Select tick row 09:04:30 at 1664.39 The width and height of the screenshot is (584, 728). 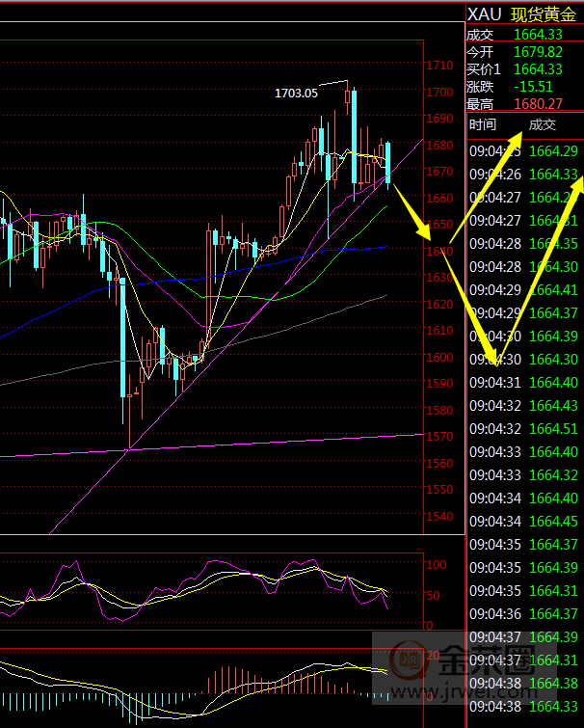524,337
